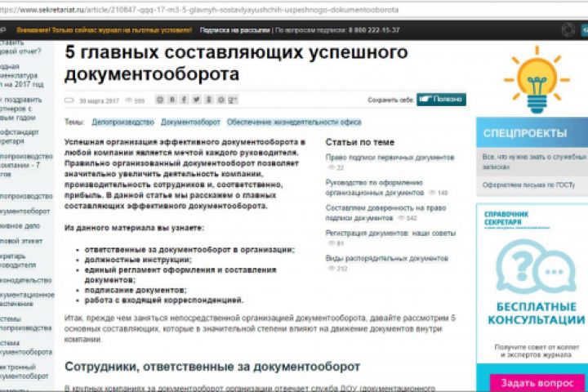Viewport: 588px width, 392px height.
Task: Click the yellow Внимание! promo link in the top bar
Action: (105, 30)
